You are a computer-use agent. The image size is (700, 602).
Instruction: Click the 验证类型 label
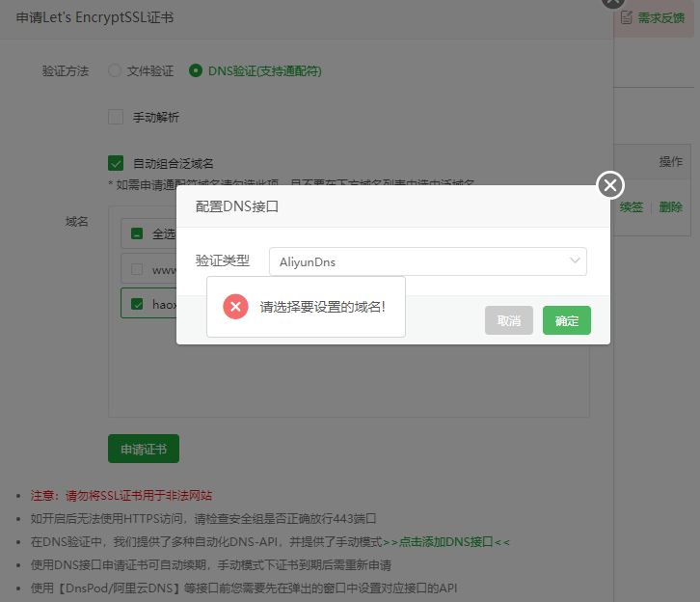pyautogui.click(x=223, y=260)
